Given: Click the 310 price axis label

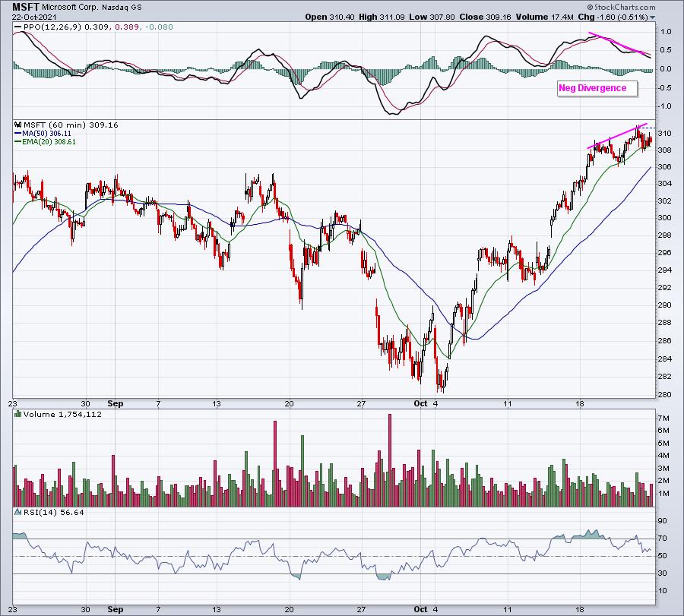Looking at the screenshot, I should pyautogui.click(x=663, y=133).
